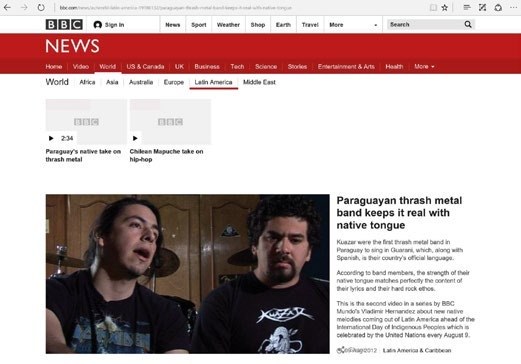Image resolution: width=521 pixels, height=364 pixels.
Task: Click the browser back arrow
Action: pyautogui.click(x=7, y=7)
